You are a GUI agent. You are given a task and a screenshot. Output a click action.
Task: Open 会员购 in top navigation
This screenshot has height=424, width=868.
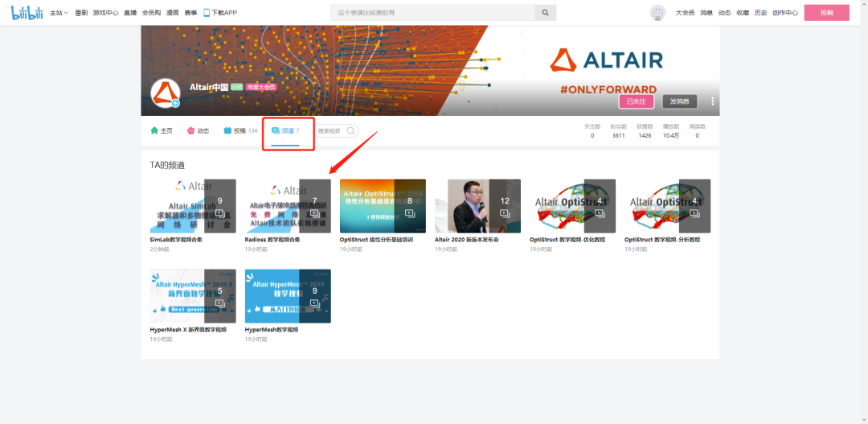(152, 13)
